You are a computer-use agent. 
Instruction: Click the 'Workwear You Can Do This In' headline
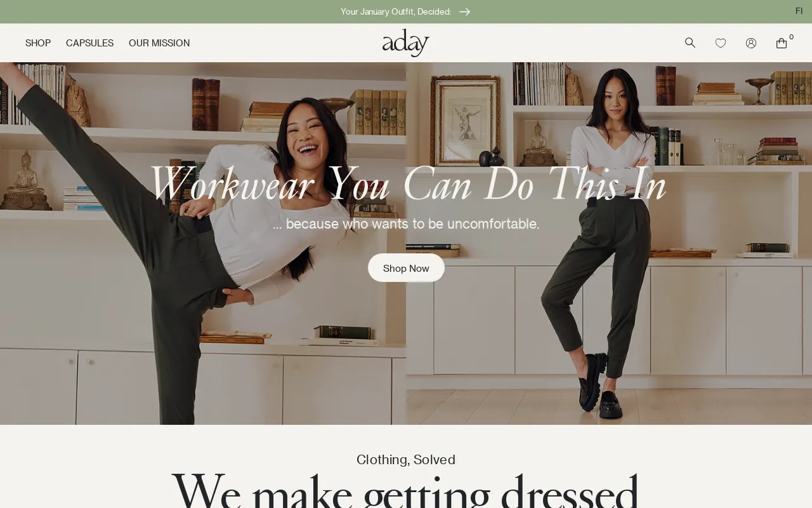tap(407, 185)
